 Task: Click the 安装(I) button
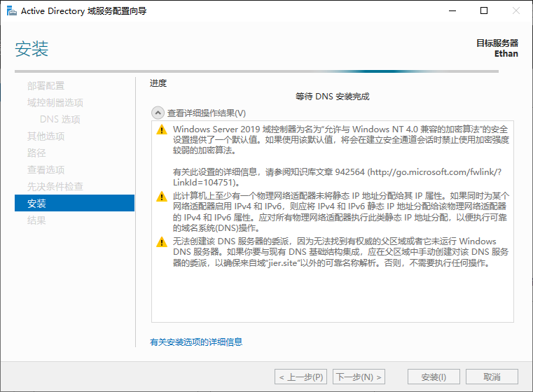(x=434, y=377)
